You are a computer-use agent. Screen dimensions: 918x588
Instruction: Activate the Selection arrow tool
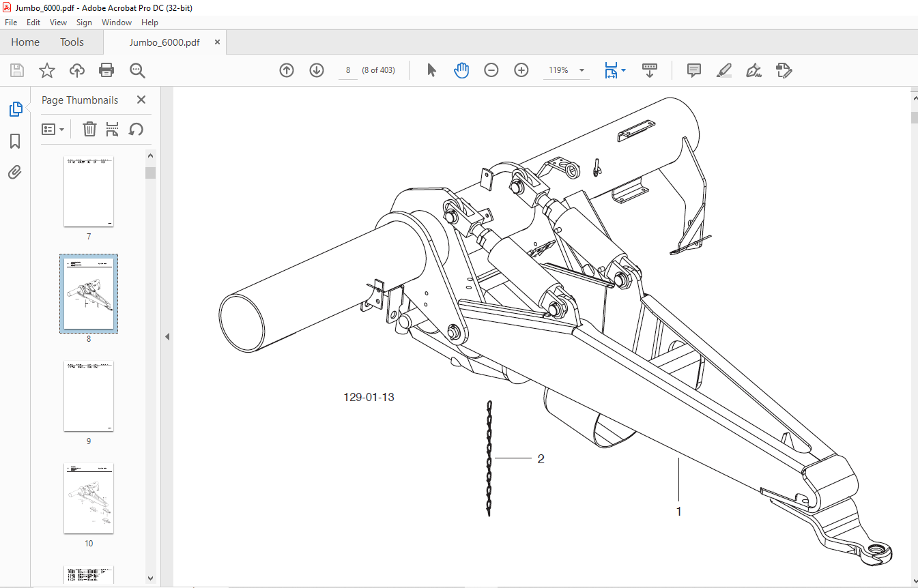pos(431,70)
